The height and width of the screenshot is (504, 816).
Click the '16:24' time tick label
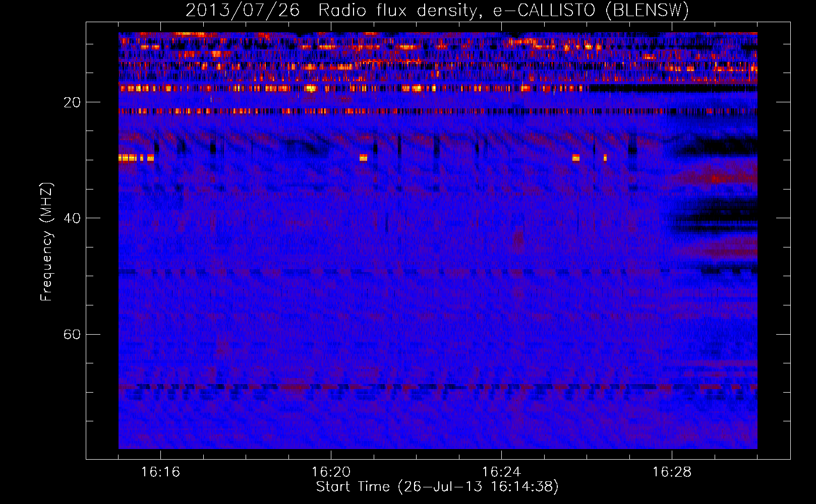(x=501, y=472)
